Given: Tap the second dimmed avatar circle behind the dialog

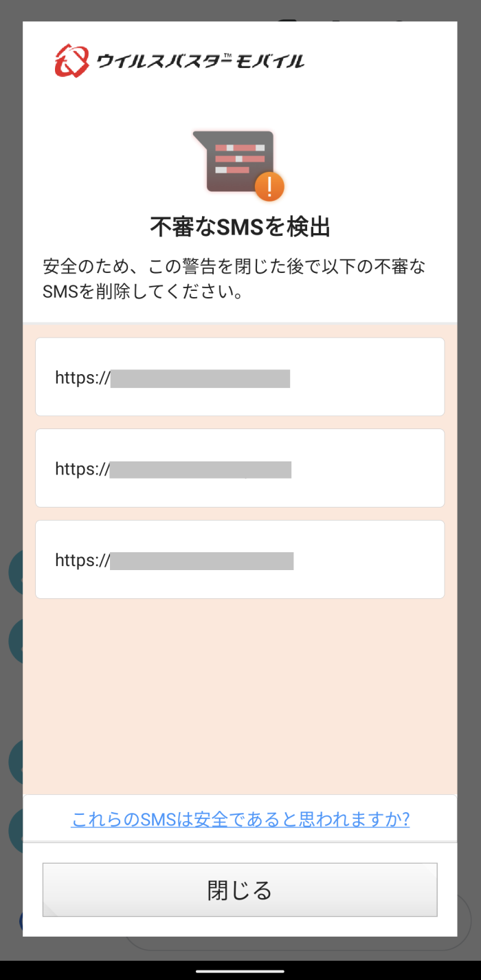Looking at the screenshot, I should [14, 641].
